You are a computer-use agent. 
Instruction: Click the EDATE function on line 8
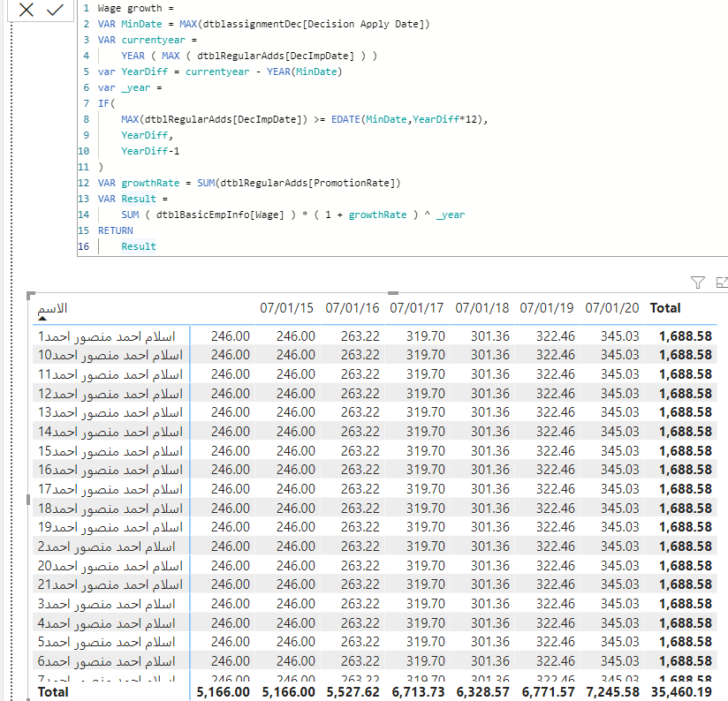point(345,119)
